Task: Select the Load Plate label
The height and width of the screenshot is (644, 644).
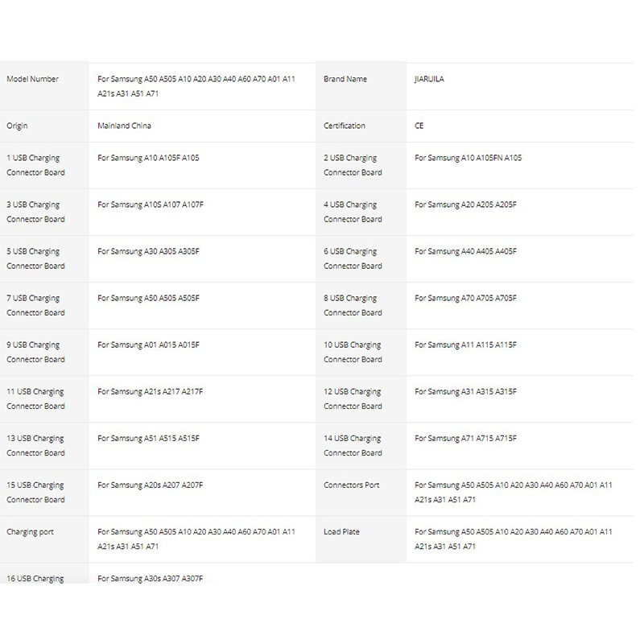Action: click(x=342, y=531)
